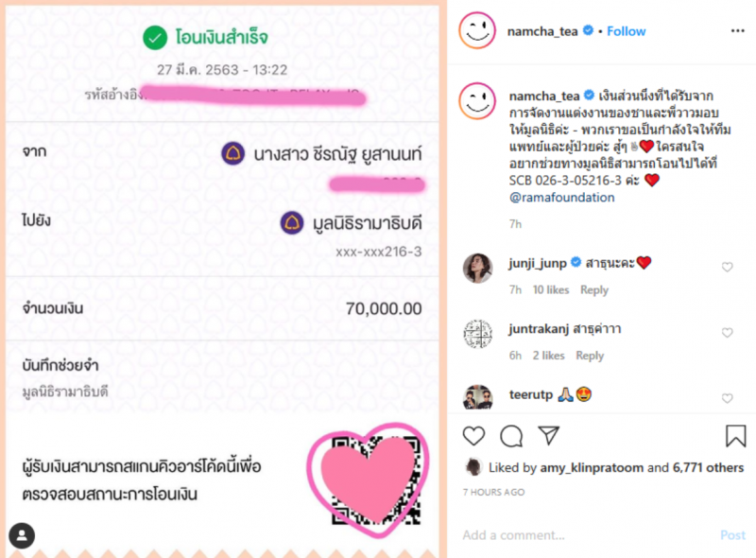Viewport: 756px width, 558px height.
Task: Open the @ramafoundation mention link
Action: coord(561,198)
